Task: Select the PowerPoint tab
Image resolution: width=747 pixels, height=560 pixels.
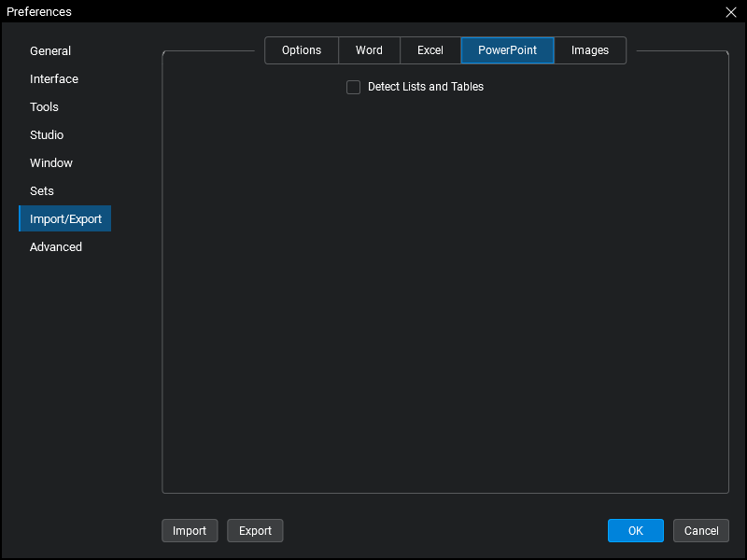Action: 507,50
